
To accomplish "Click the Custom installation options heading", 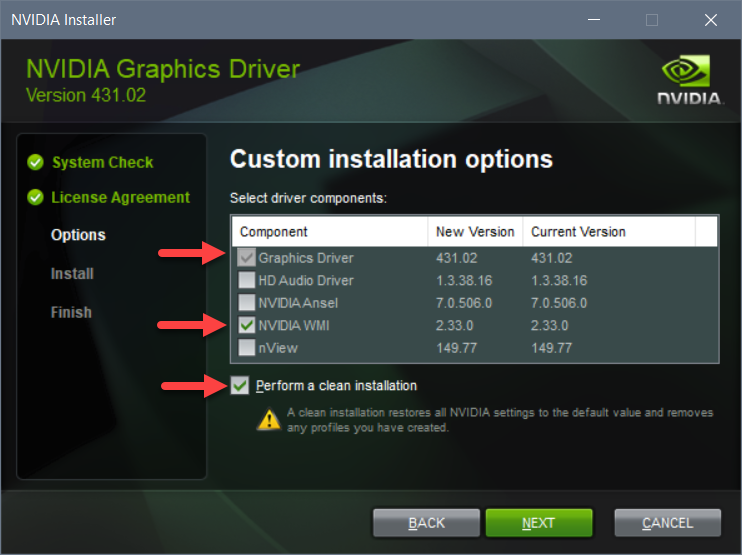I will pyautogui.click(x=391, y=159).
